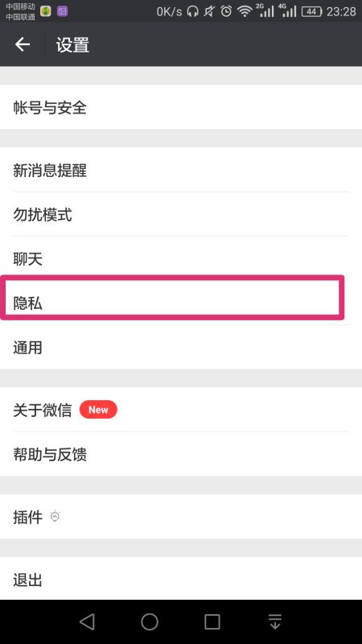Viewport: 362px width, 644px height.
Task: Tap 退出 to log out
Action: (181, 579)
